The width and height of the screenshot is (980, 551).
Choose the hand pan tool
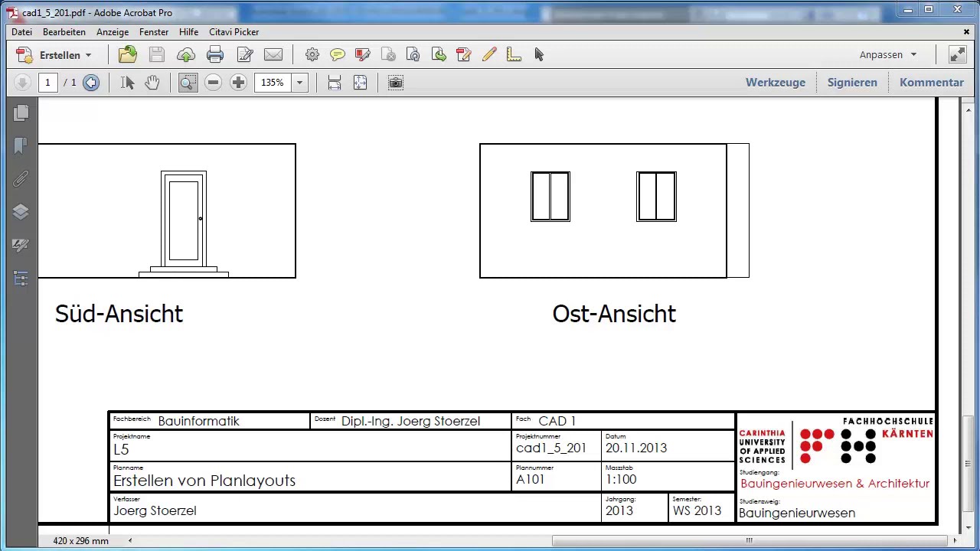[152, 83]
